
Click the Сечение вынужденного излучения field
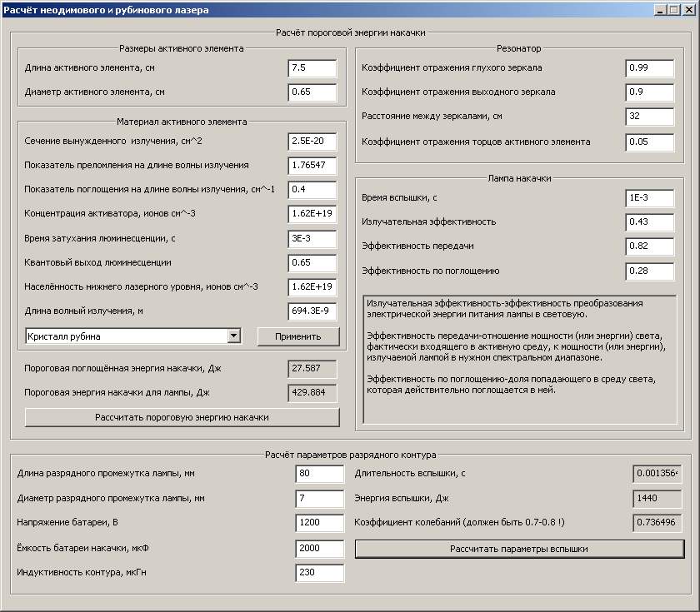(x=312, y=142)
